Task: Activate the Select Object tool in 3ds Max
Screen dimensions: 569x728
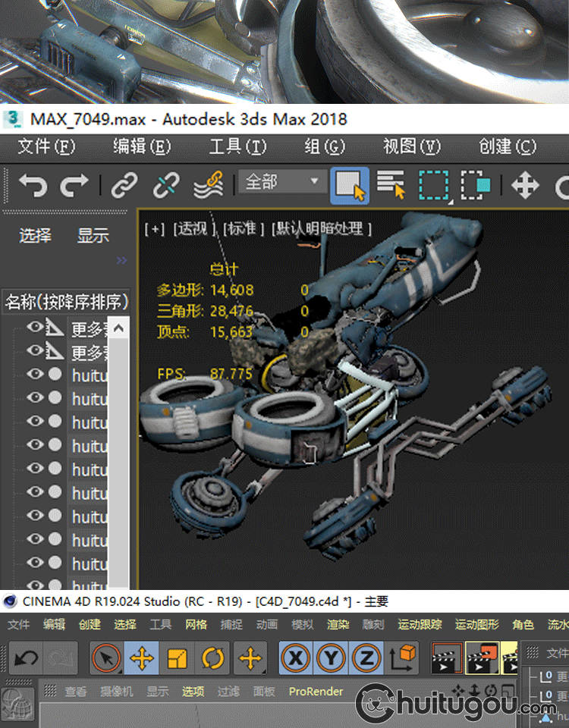Action: pos(349,185)
